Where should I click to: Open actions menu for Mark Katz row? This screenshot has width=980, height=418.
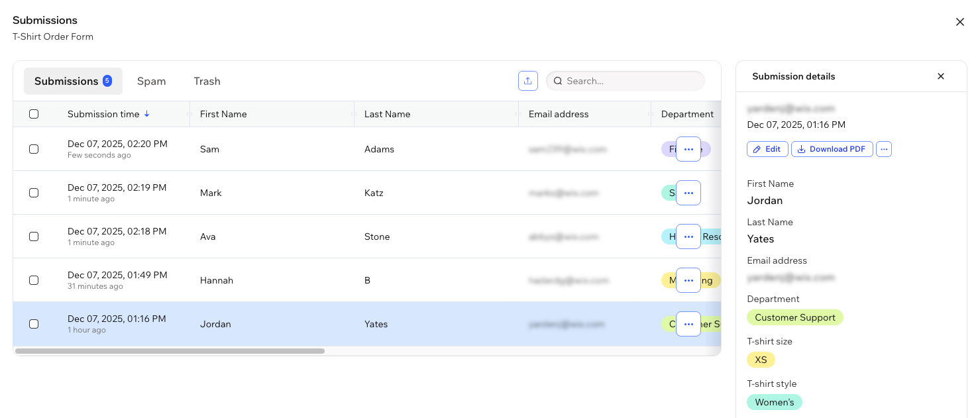[x=688, y=193]
